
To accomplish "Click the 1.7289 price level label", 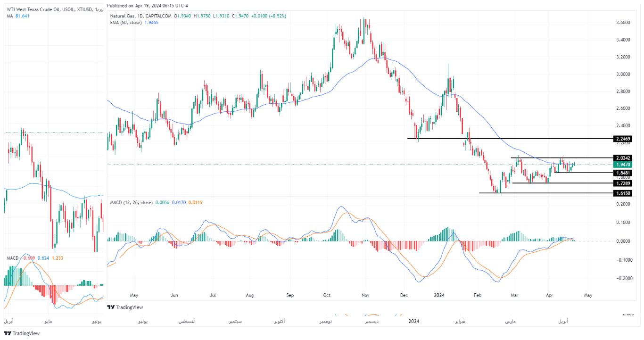I will 623,183.
